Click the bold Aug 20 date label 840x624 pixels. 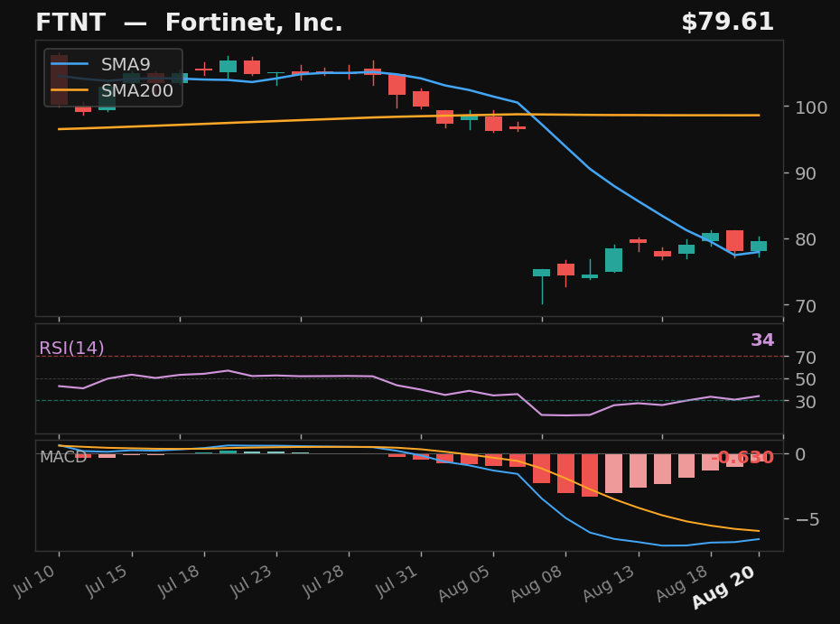723,587
